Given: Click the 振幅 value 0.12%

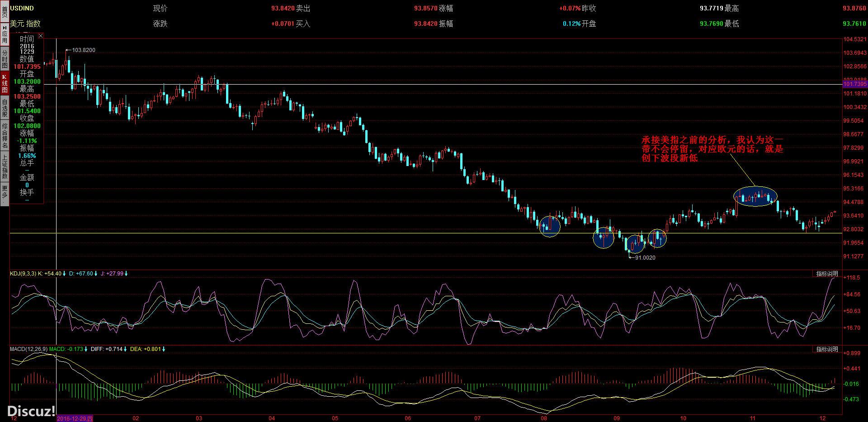Looking at the screenshot, I should (572, 24).
